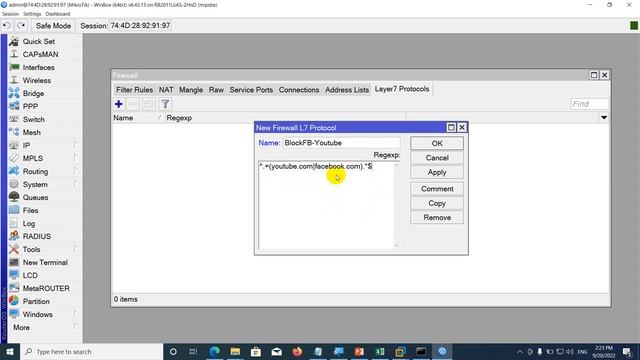The height and width of the screenshot is (360, 640).
Task: Open the Windows Start menu
Action: point(10,351)
